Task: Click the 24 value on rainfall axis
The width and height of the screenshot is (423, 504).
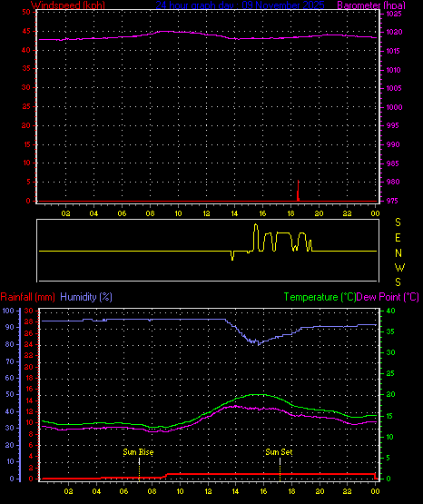Action: pos(28,344)
